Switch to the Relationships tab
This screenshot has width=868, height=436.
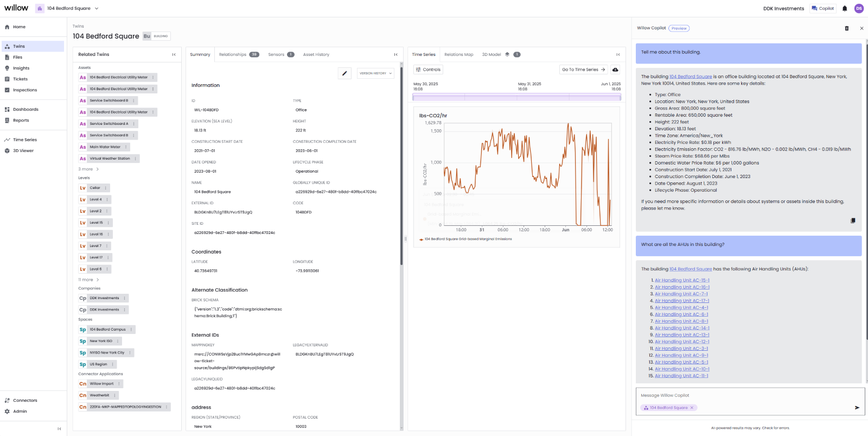point(239,54)
